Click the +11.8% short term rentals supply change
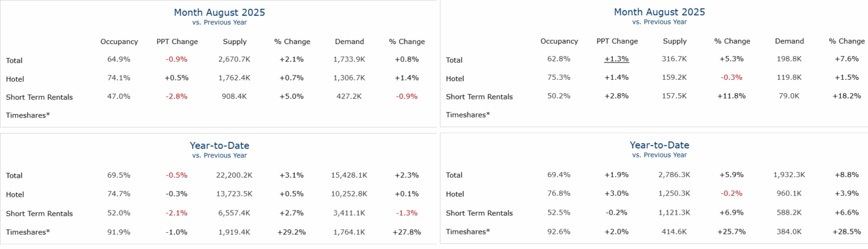 point(732,97)
